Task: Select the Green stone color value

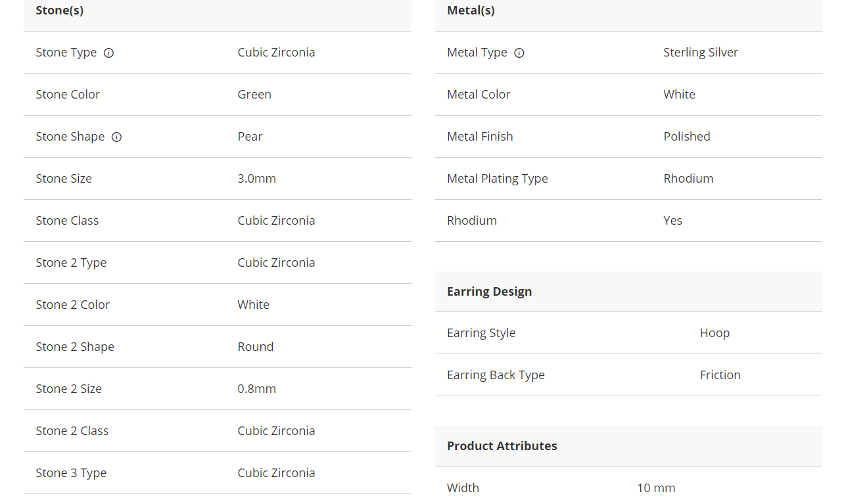Action: pos(254,95)
